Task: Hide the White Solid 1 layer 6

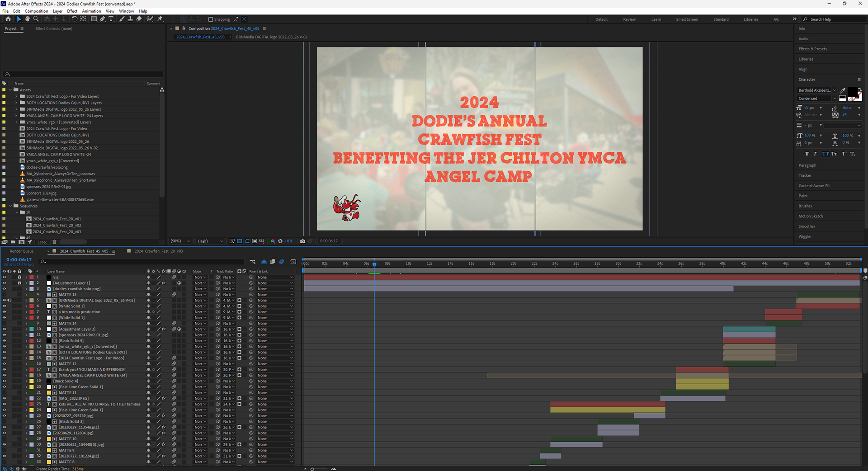Action: [5, 306]
